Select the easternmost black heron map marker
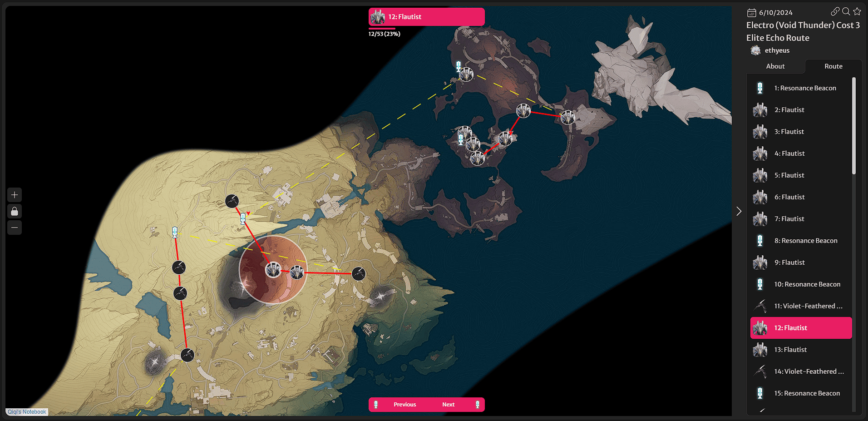Image resolution: width=868 pixels, height=421 pixels. [359, 274]
